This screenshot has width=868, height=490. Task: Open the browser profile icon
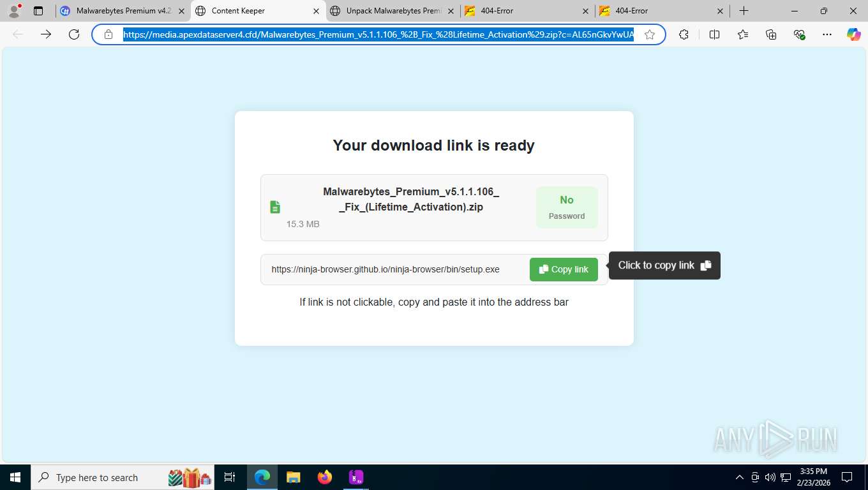(x=14, y=11)
